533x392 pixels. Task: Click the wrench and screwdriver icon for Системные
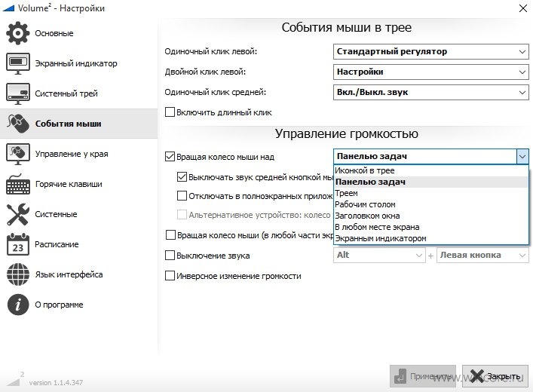coord(17,214)
